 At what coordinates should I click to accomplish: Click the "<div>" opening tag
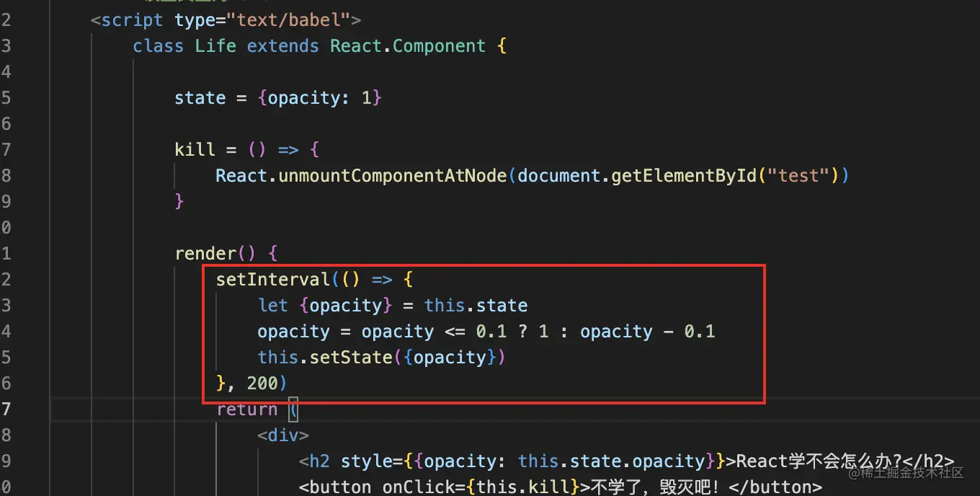click(283, 435)
